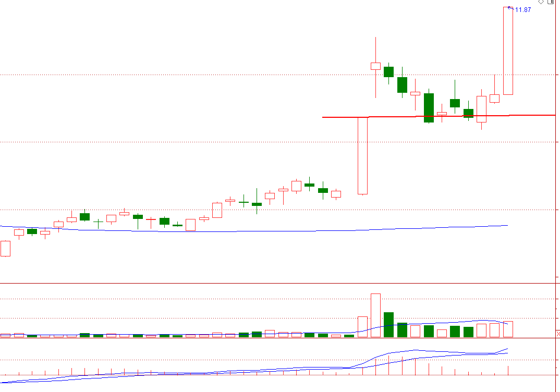Click the blue arrow marker next to 11.87
560x392 pixels.
[x=510, y=8]
